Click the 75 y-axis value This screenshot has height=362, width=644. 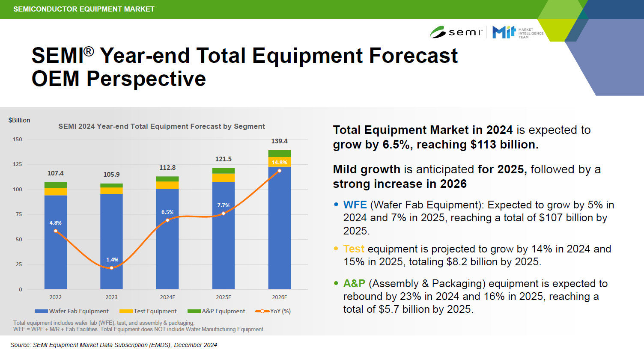coord(19,214)
